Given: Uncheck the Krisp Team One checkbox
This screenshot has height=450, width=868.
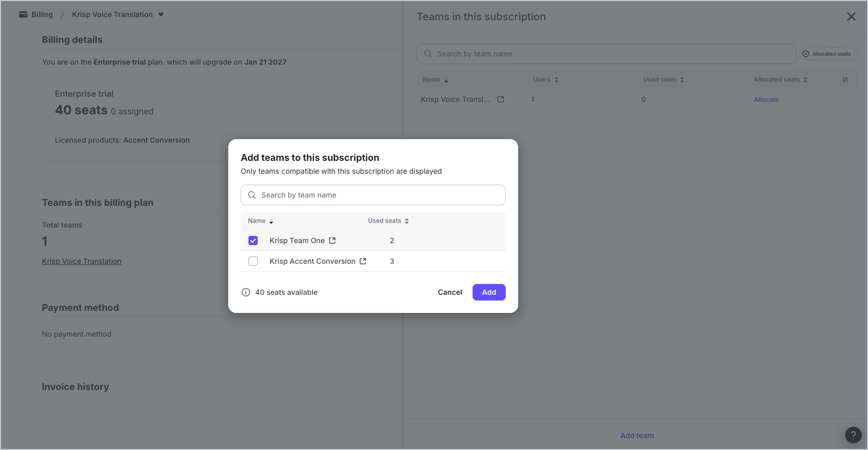Looking at the screenshot, I should click(x=253, y=241).
